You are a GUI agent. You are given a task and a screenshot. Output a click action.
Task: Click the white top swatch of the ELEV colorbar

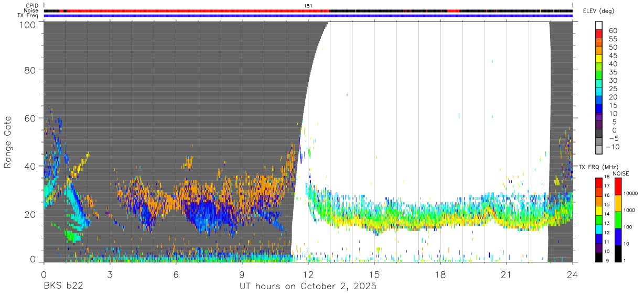[599, 25]
